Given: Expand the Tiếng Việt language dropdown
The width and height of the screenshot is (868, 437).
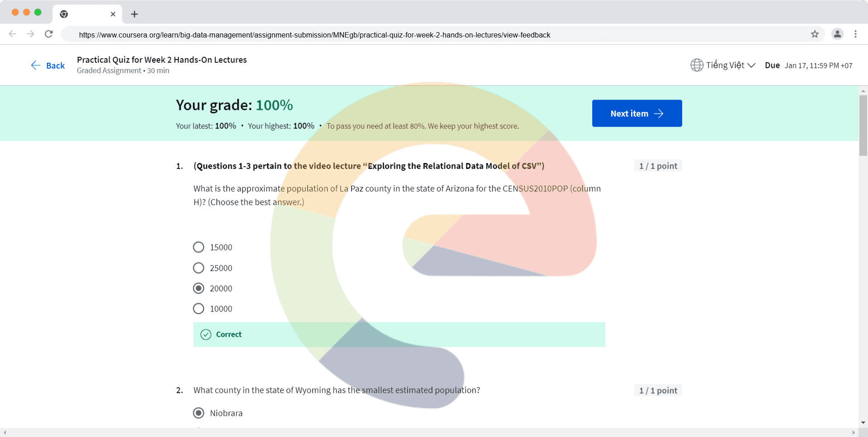Looking at the screenshot, I should point(730,65).
